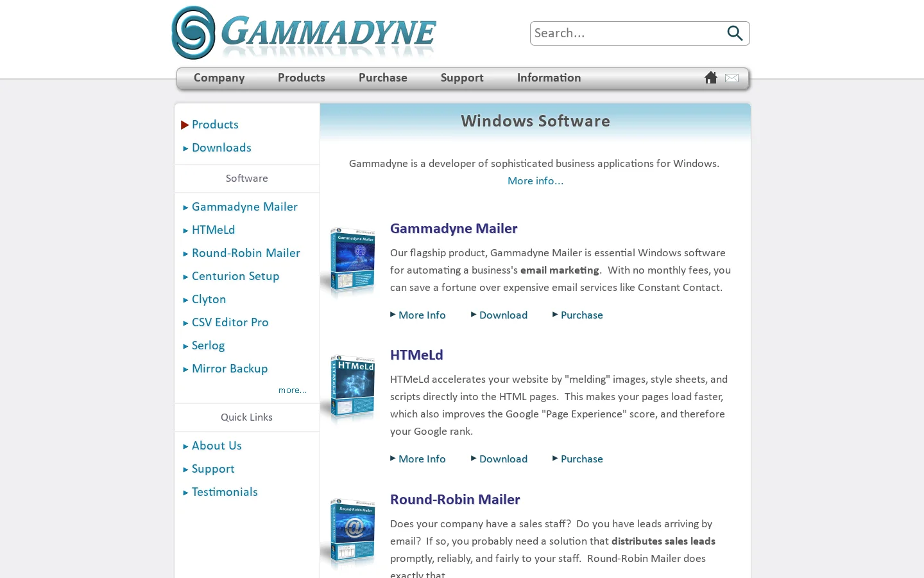The image size is (924, 578).
Task: Open Gammadyne Mailer sidebar link
Action: click(244, 207)
